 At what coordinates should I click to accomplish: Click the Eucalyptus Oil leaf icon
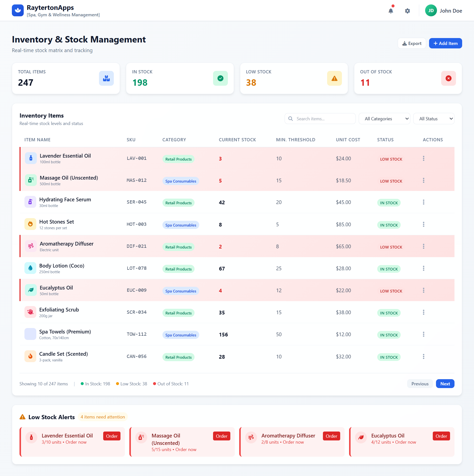[31, 290]
